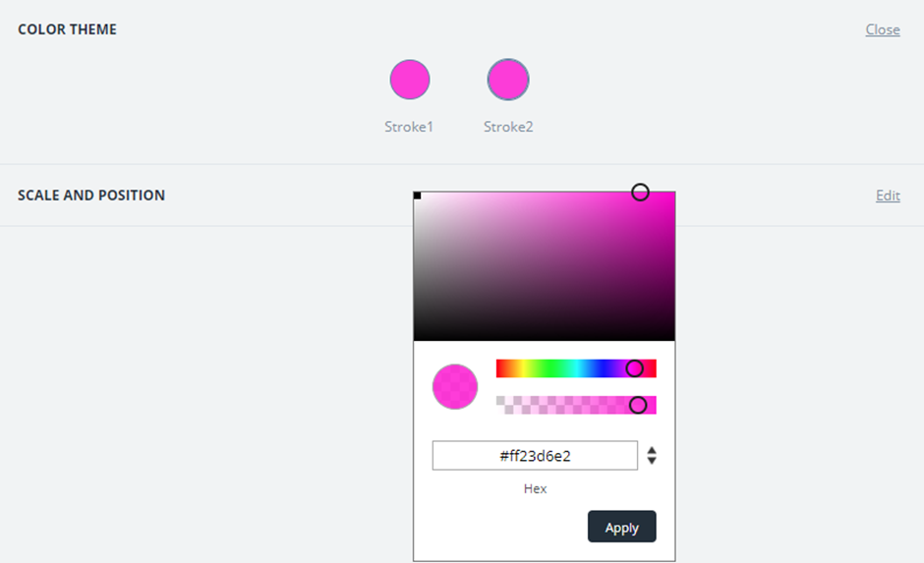Select the Stroke1 color swatch
The image size is (924, 563).
(x=410, y=80)
